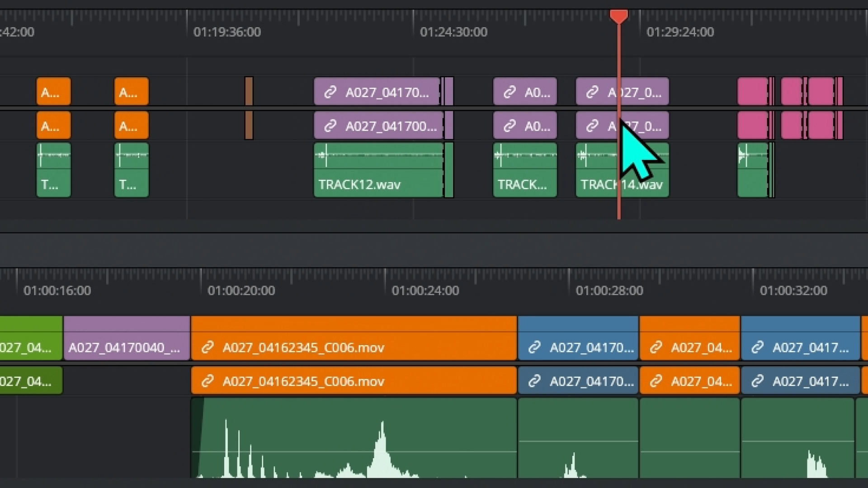Click link icon on upper-track purple A0... clip

(509, 92)
